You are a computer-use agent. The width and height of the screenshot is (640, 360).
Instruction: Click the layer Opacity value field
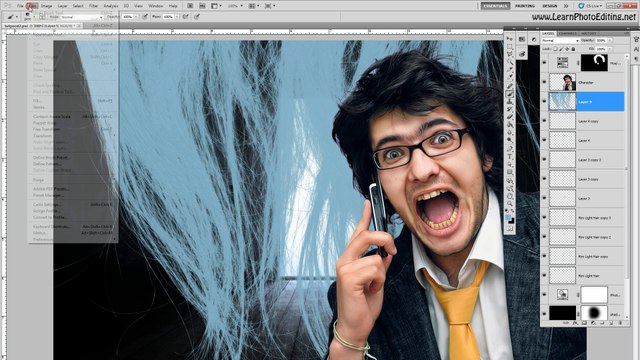pos(601,41)
